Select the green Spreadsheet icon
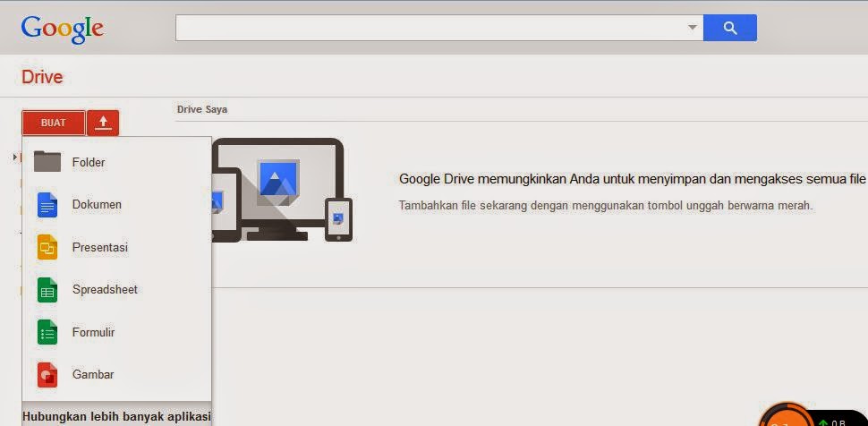Viewport: 868px width, 426px height. click(47, 290)
